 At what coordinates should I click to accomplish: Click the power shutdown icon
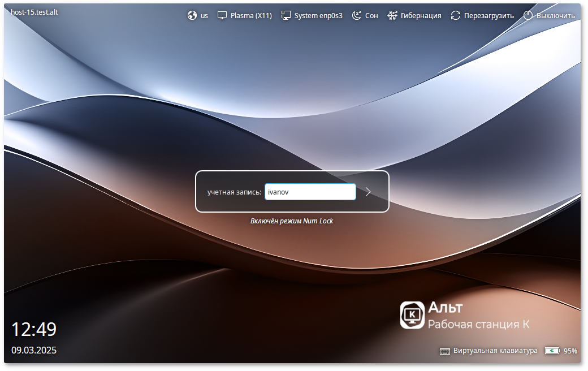click(x=528, y=16)
